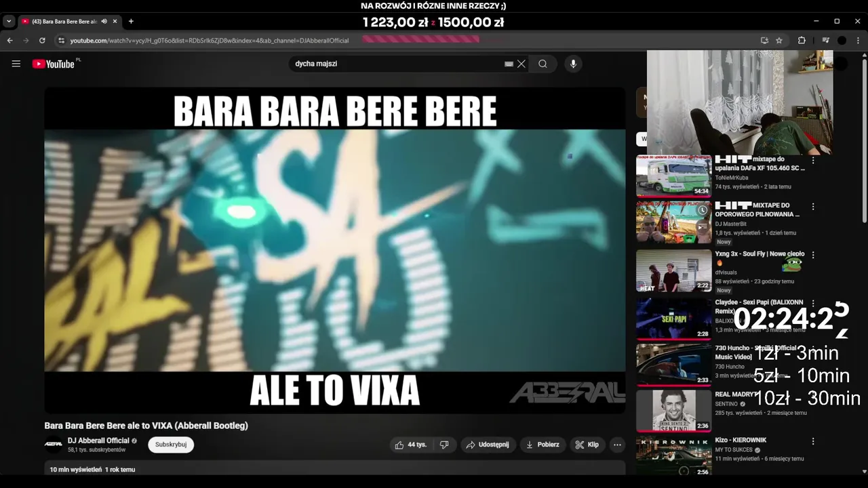The width and height of the screenshot is (868, 488).
Task: Open the Kizo KIEROWNIK thumbnail
Action: [673, 457]
